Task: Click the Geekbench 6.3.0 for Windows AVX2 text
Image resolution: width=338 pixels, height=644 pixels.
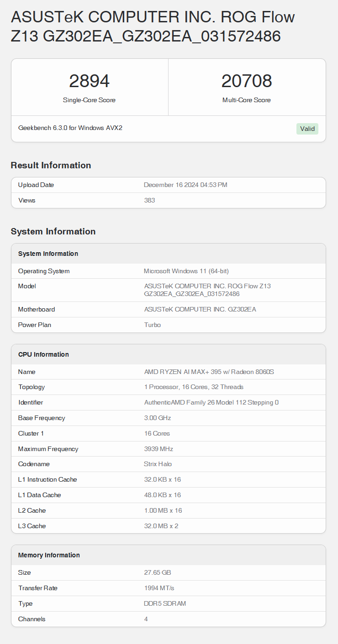Action: point(70,128)
